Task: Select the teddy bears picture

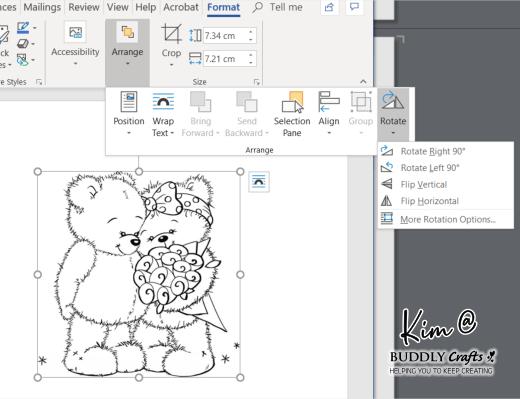Action: pos(139,275)
